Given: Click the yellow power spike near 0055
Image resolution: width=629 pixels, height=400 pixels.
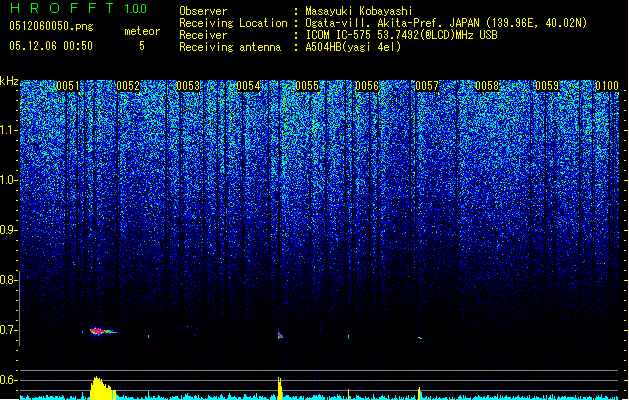Looking at the screenshot, I should click(x=280, y=388).
